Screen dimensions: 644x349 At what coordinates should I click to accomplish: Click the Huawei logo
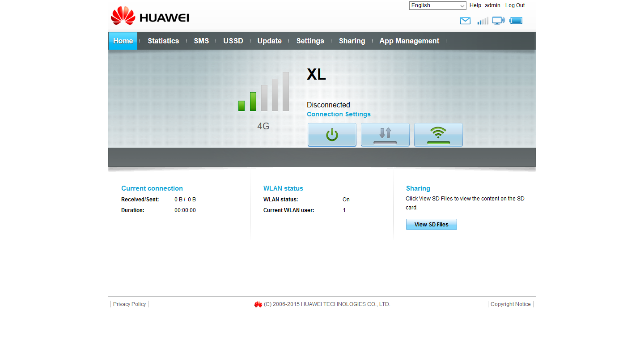pyautogui.click(x=150, y=16)
